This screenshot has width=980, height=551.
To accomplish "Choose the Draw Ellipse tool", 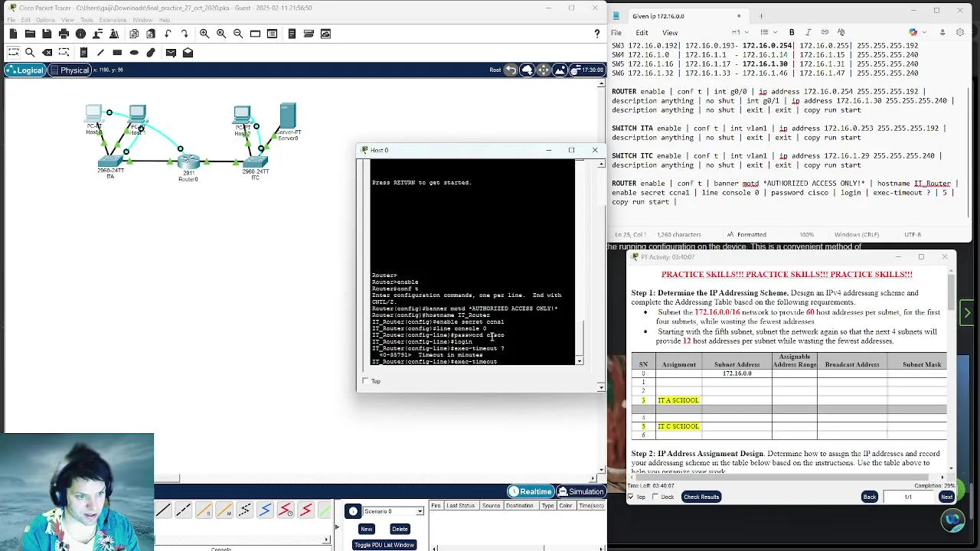I will click(x=134, y=53).
